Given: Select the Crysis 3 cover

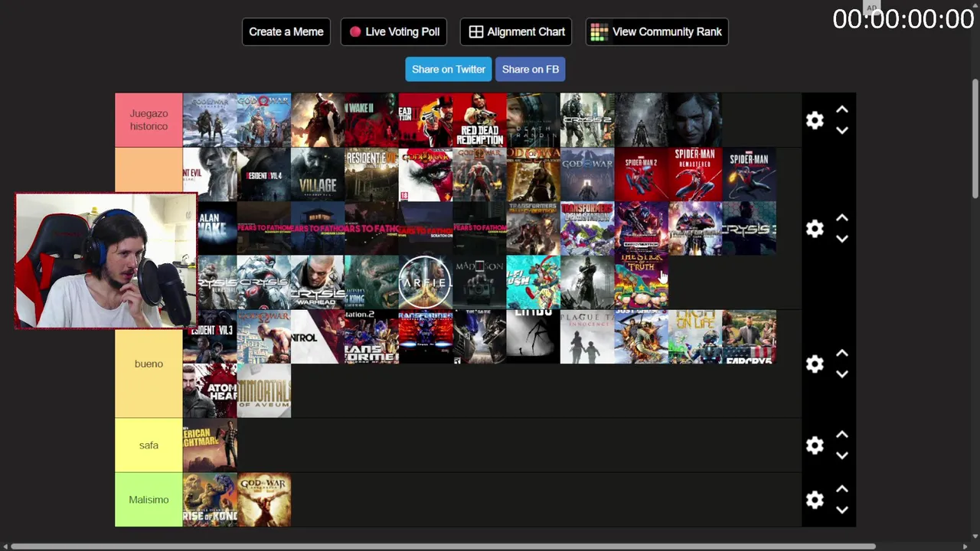Looking at the screenshot, I should click(749, 229).
